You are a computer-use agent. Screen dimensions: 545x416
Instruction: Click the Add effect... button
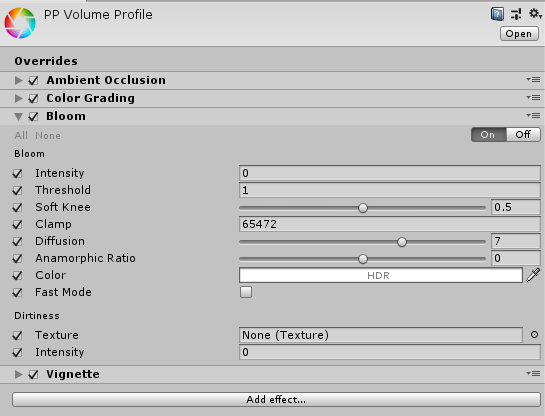276,400
